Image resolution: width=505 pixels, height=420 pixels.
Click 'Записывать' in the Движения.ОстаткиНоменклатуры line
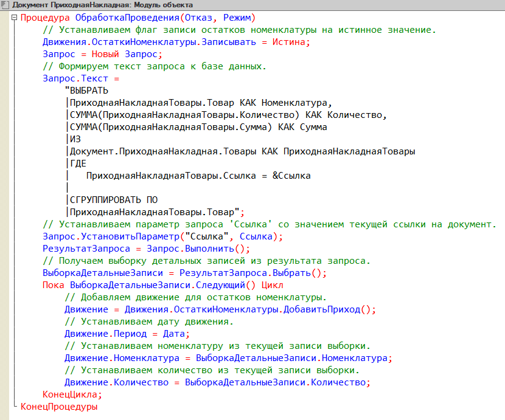click(229, 42)
